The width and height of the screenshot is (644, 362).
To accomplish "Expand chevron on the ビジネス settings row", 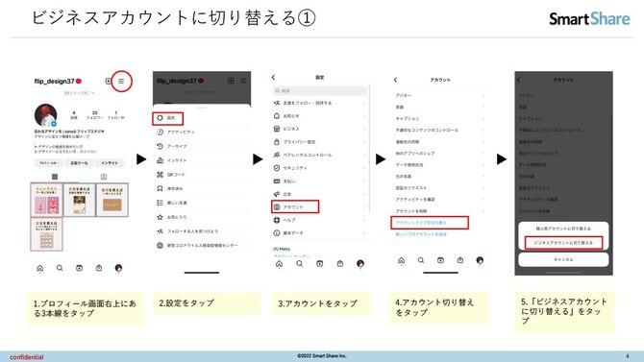I will tap(364, 129).
